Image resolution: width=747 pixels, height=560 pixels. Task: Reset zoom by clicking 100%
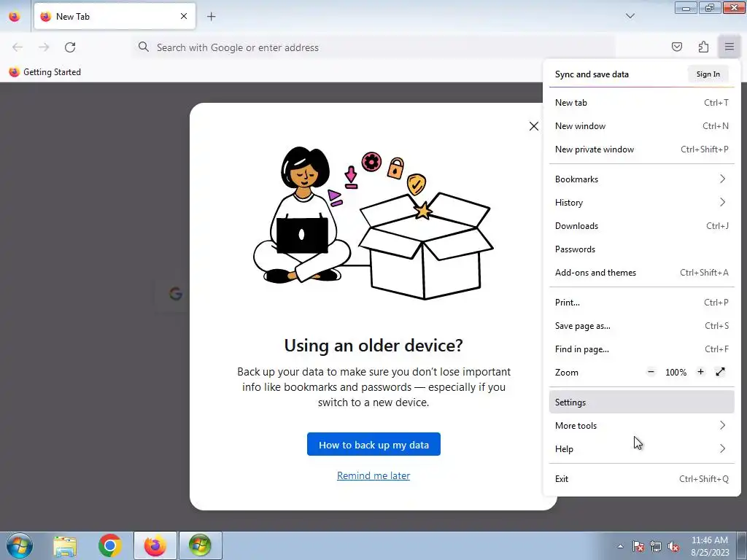coord(676,373)
